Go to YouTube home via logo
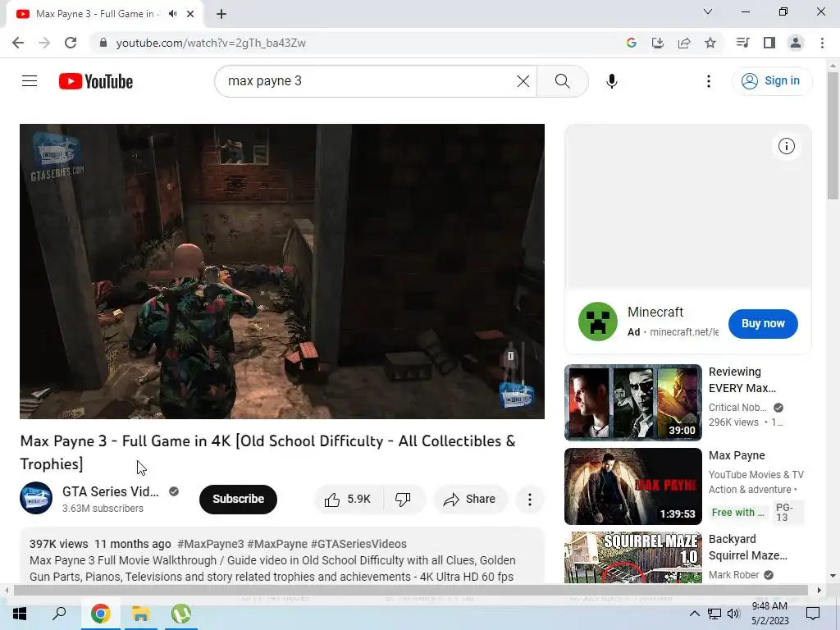This screenshot has height=630, width=840. (x=96, y=81)
